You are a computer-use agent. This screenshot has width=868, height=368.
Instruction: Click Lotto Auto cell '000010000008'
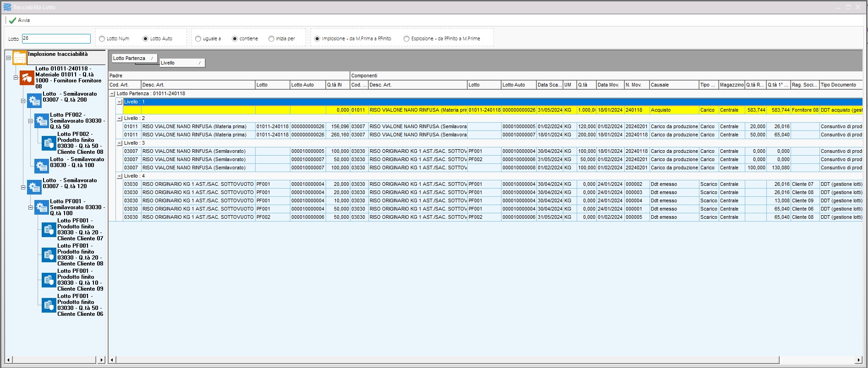click(x=519, y=168)
